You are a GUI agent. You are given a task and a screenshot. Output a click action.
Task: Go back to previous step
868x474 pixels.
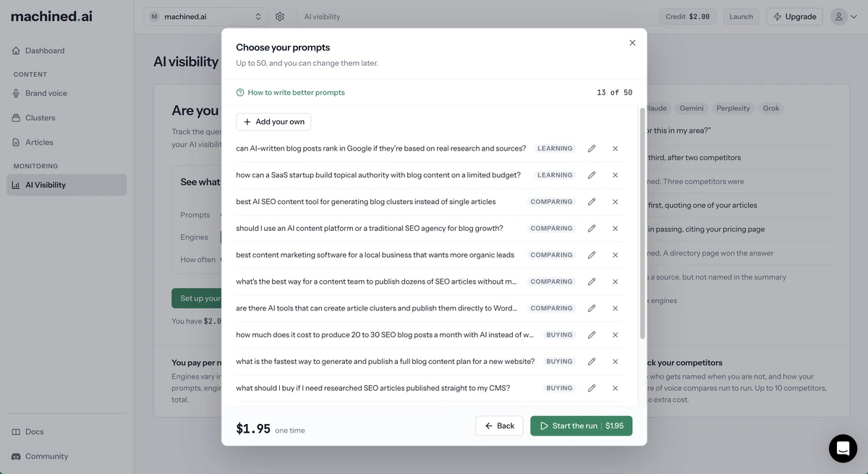click(499, 426)
